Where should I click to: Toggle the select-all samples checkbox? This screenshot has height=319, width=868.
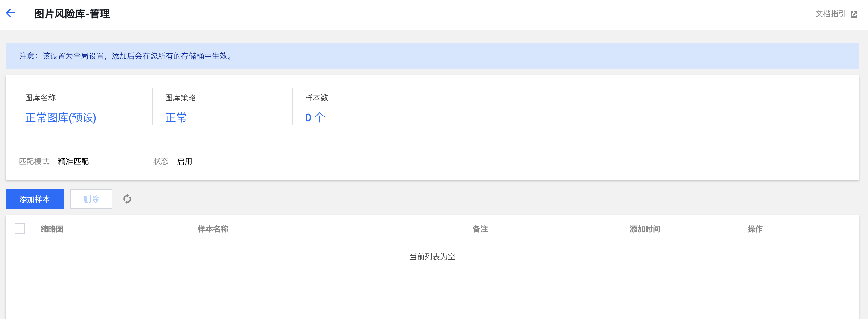click(x=20, y=229)
